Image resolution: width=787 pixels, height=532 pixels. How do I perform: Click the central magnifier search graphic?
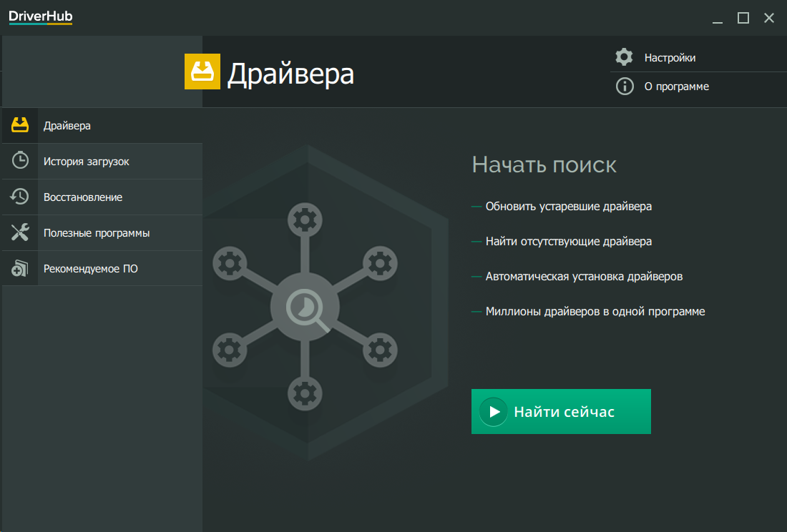(305, 309)
